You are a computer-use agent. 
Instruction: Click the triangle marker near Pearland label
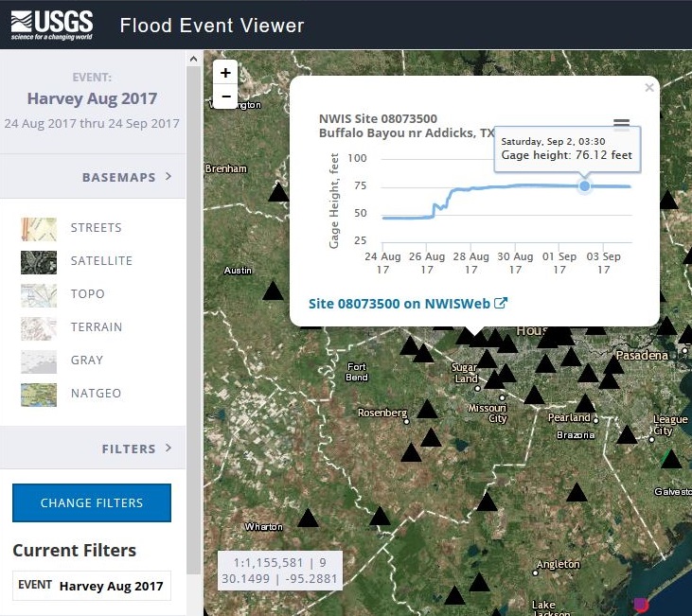tap(585, 404)
